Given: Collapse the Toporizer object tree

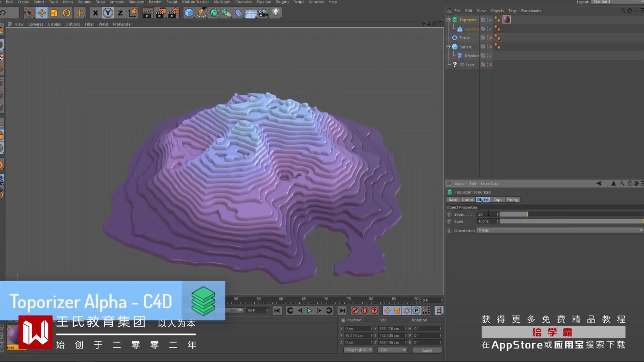Looking at the screenshot, I should click(x=448, y=20).
